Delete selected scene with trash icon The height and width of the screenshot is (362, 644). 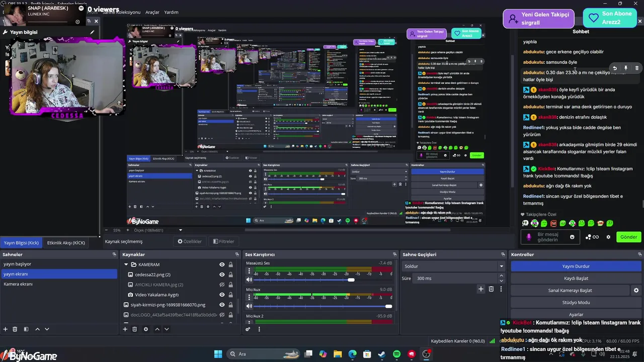pyautogui.click(x=15, y=329)
